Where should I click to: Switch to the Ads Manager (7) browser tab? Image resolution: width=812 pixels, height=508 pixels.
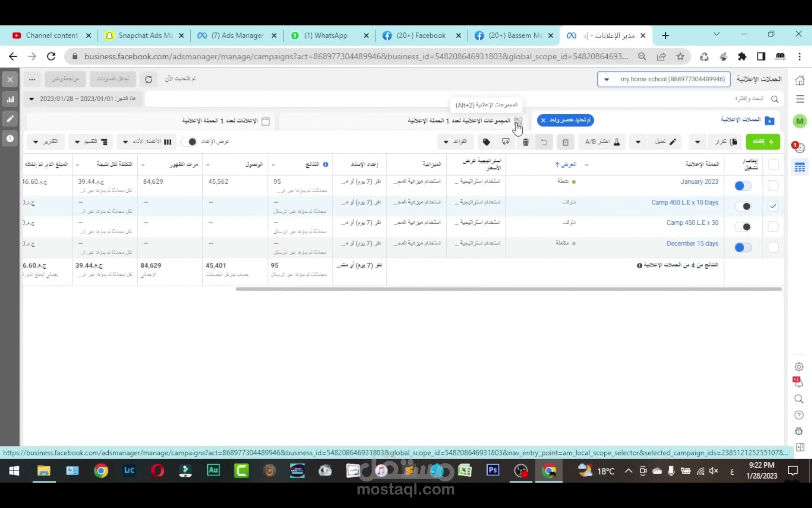(237, 36)
